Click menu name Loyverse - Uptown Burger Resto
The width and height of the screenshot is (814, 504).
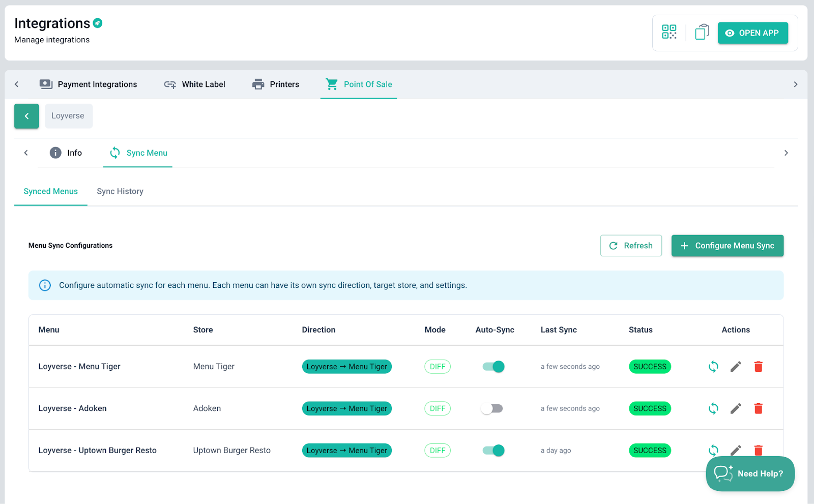point(98,451)
